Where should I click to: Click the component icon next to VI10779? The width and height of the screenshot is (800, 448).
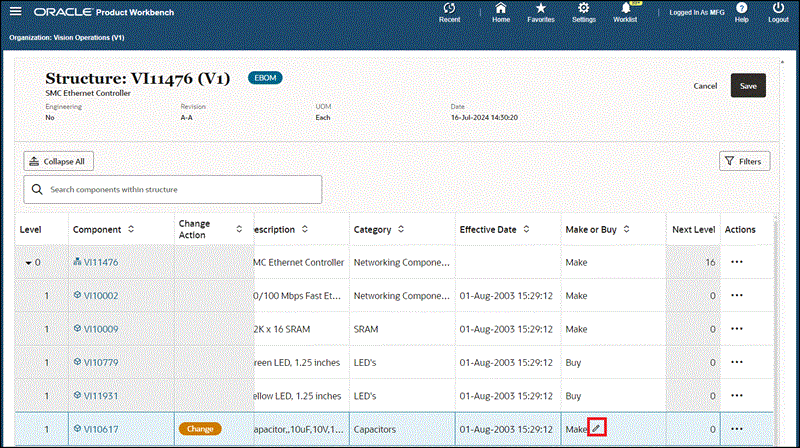(77, 362)
